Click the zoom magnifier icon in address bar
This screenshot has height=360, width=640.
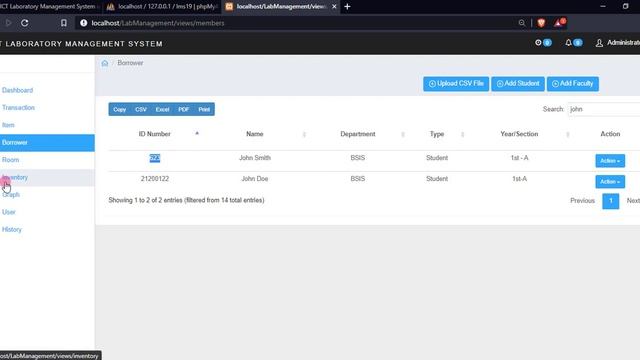pyautogui.click(x=522, y=23)
